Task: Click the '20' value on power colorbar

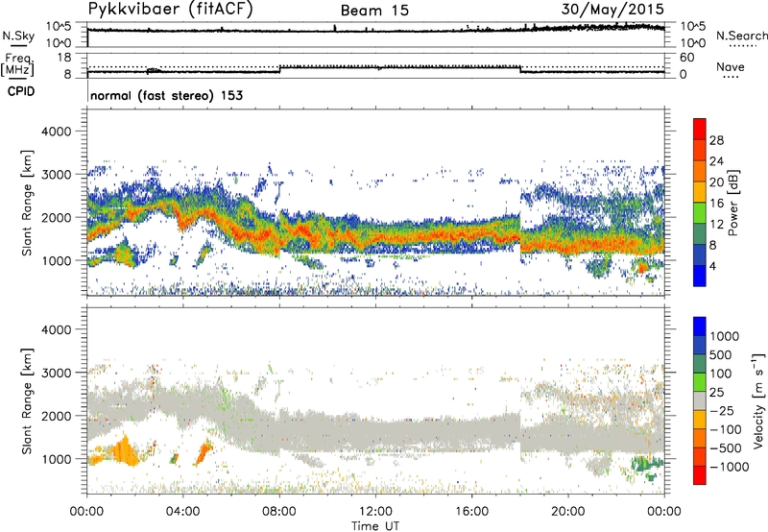Action: pyautogui.click(x=716, y=182)
